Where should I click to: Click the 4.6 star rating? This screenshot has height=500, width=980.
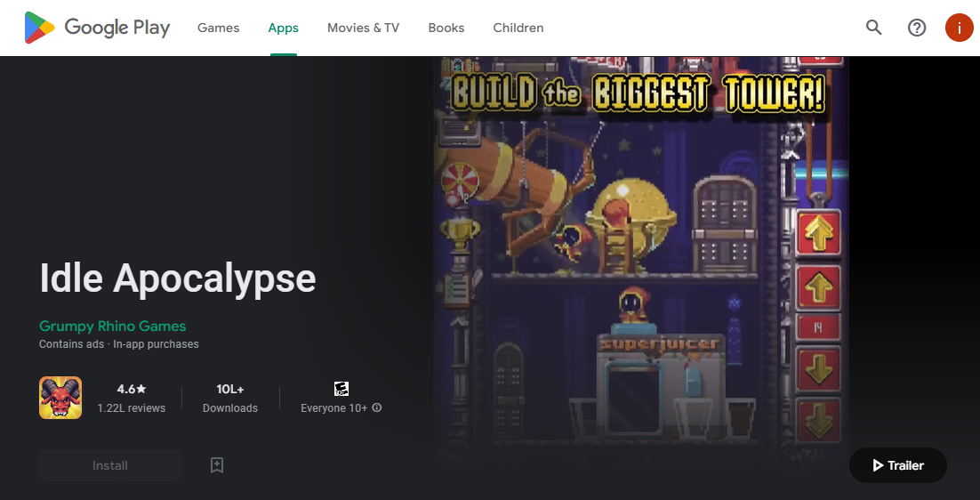(x=132, y=389)
